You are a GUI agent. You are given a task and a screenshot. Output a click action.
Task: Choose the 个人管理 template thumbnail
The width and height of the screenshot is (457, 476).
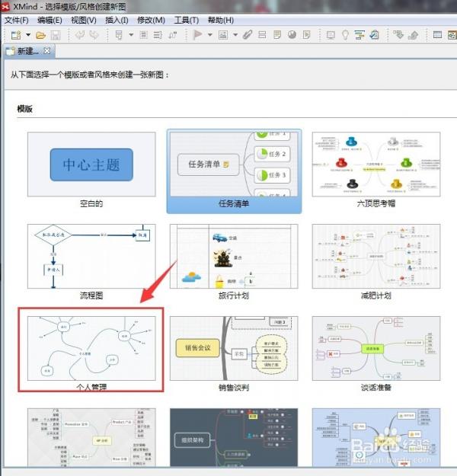(x=91, y=348)
